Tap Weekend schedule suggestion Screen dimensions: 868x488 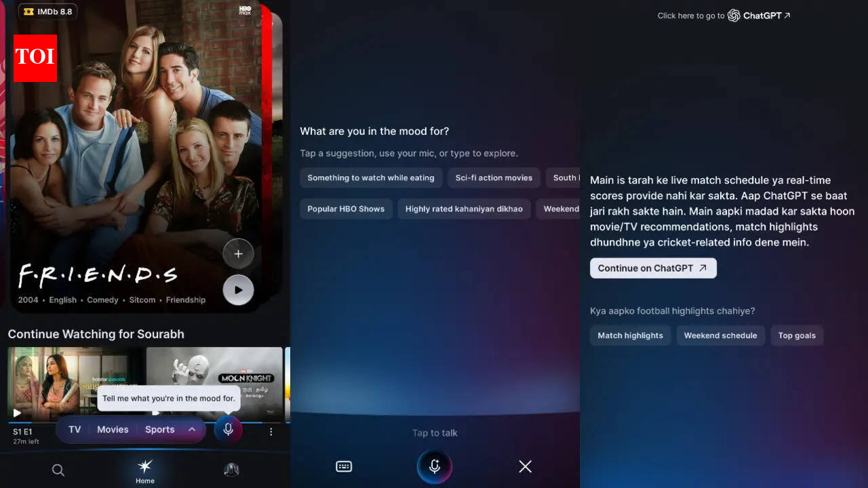[720, 335]
